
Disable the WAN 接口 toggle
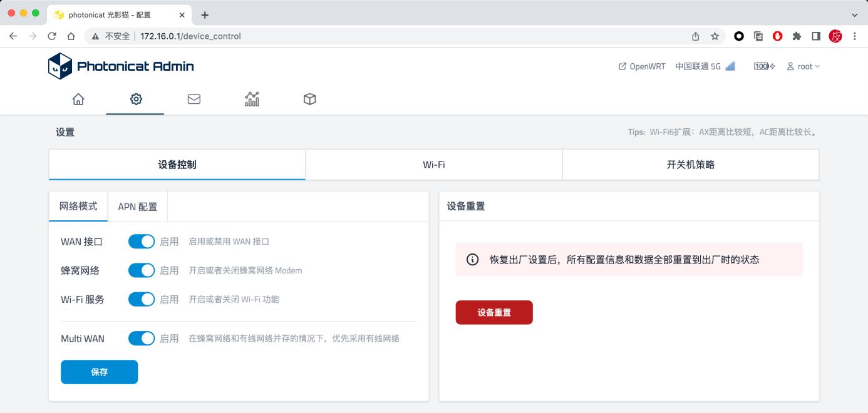[x=142, y=241]
